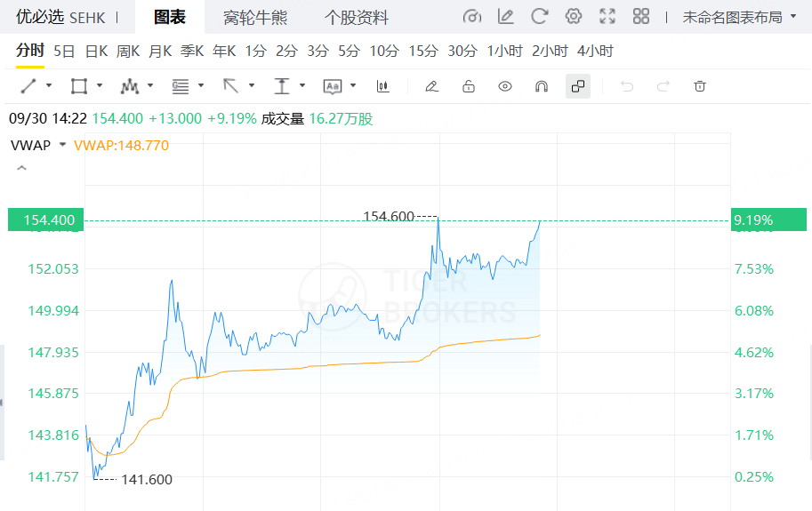Select the trend line drawing tool

[x=28, y=86]
